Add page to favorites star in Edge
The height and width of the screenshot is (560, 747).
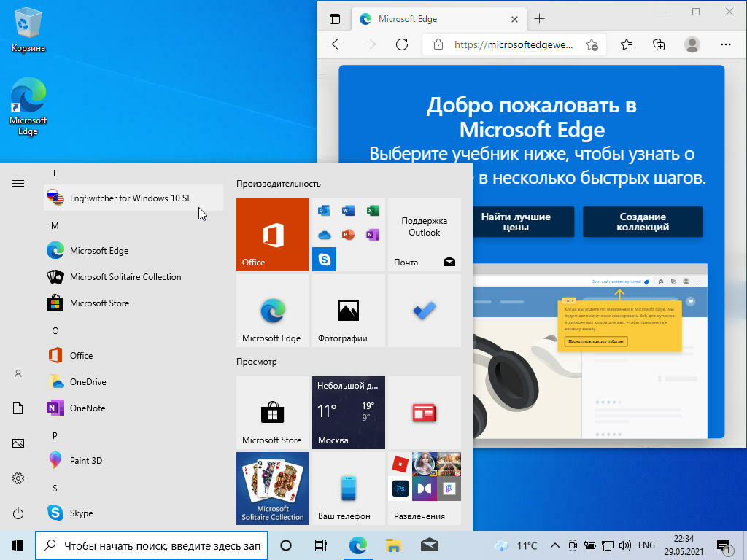coord(592,44)
